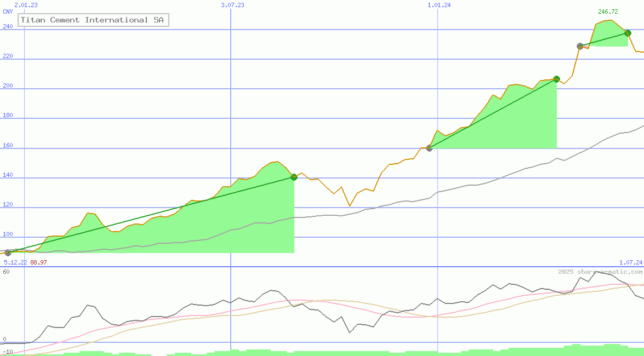Open the share-o-matic.com watermark link

[600, 272]
